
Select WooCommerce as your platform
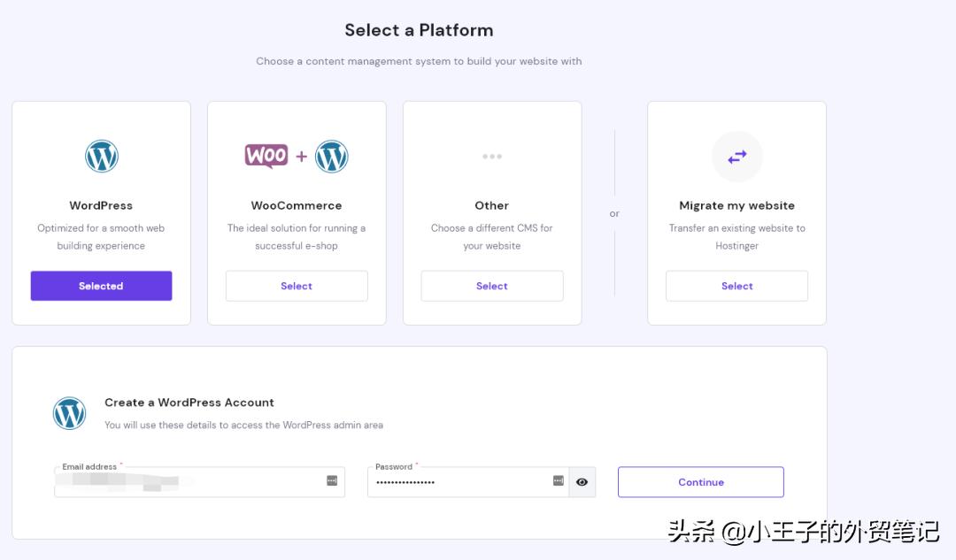pos(297,286)
